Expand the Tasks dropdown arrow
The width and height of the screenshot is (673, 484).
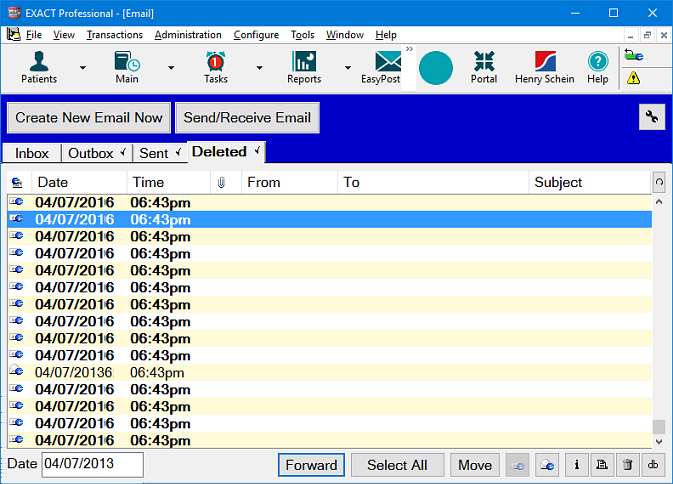pos(259,68)
